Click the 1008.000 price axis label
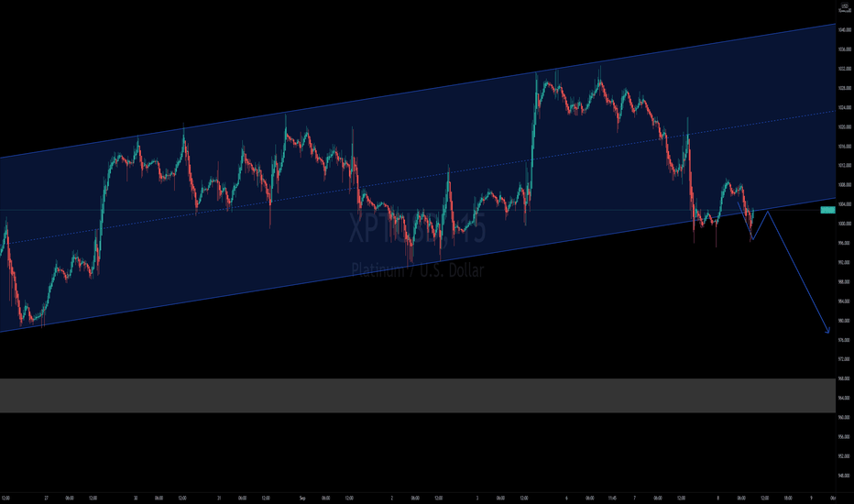 tap(845, 185)
